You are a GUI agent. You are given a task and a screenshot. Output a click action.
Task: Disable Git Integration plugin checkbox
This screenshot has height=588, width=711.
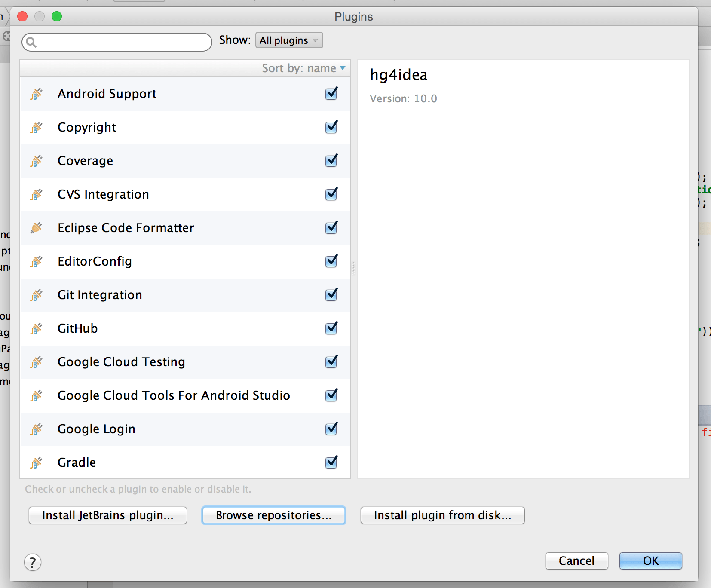tap(331, 294)
